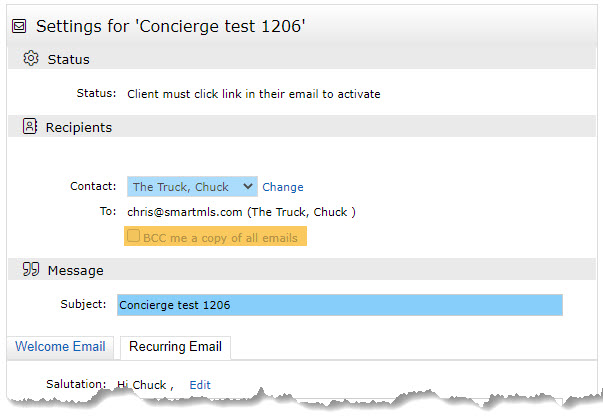Click the contact card icon by Recipients
Viewport: 603px width, 416px height.
(30, 126)
